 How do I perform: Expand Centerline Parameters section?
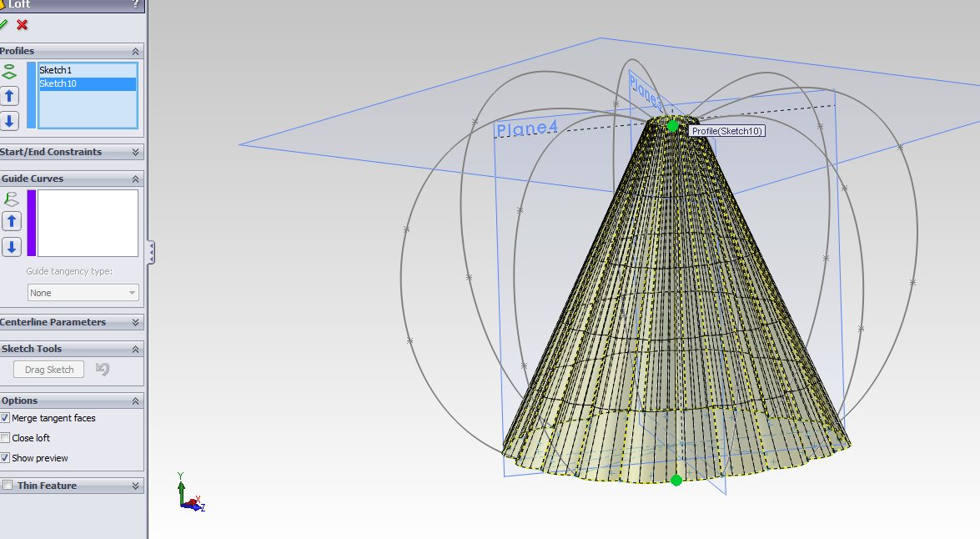coord(135,322)
